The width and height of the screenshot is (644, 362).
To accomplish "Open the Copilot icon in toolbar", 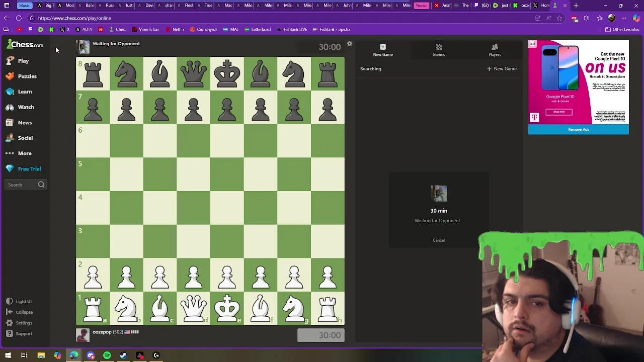I will pyautogui.click(x=636, y=18).
